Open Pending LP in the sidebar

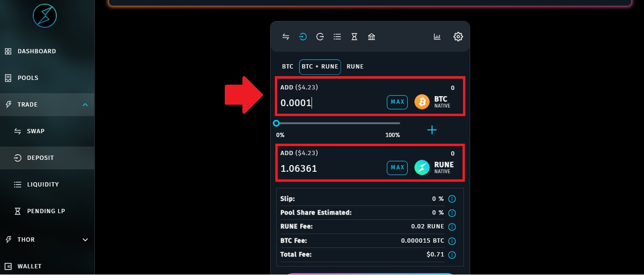(x=47, y=211)
